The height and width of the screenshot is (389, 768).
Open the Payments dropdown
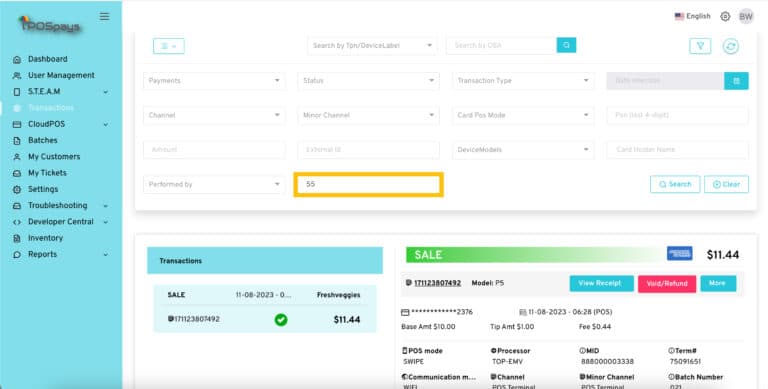point(214,81)
